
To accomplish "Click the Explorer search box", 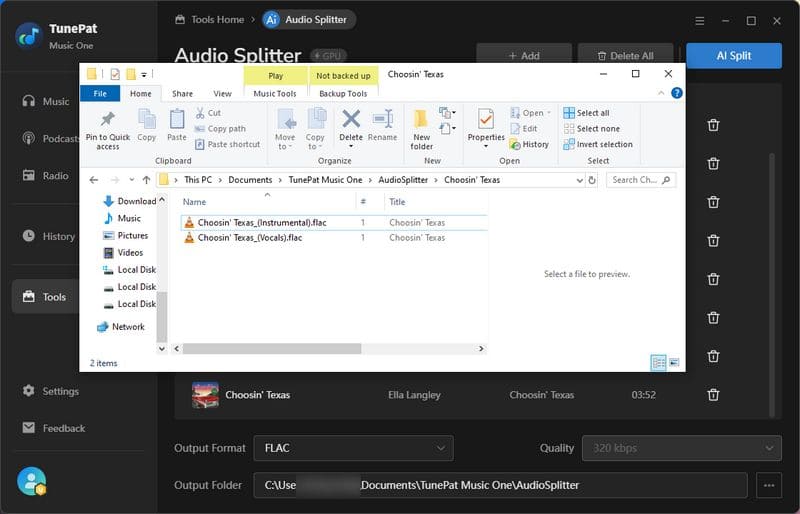I will [641, 180].
